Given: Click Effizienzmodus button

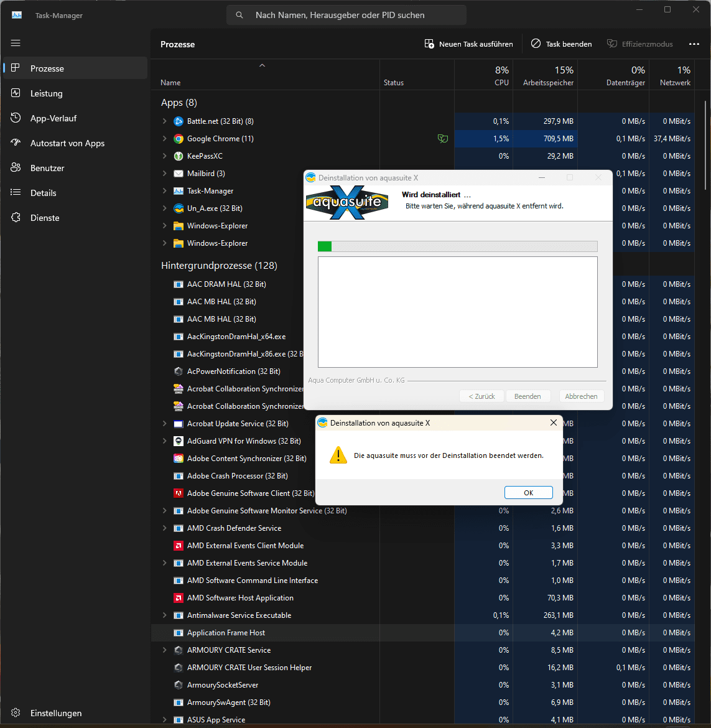Looking at the screenshot, I should (x=639, y=44).
